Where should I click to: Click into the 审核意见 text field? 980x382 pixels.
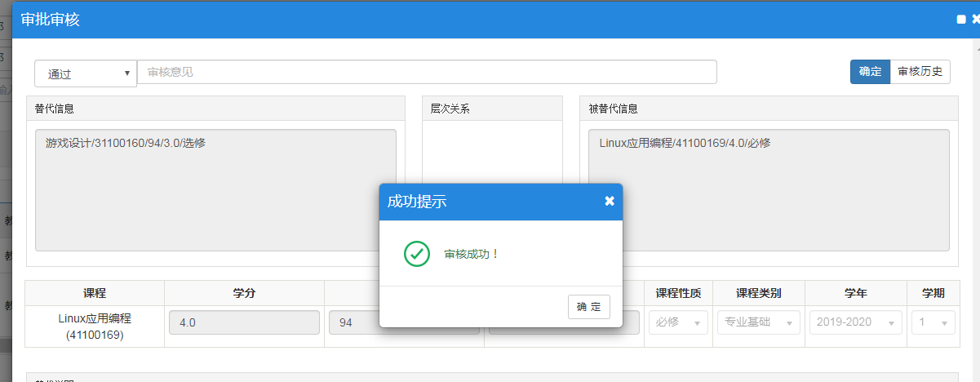coord(427,72)
